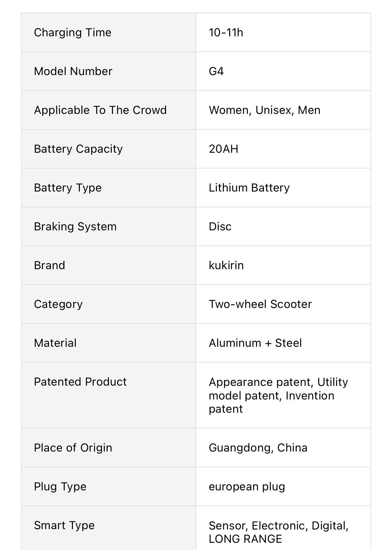The height and width of the screenshot is (550, 392).
Task: Select Applicable To The Crowd label
Action: pos(100,110)
